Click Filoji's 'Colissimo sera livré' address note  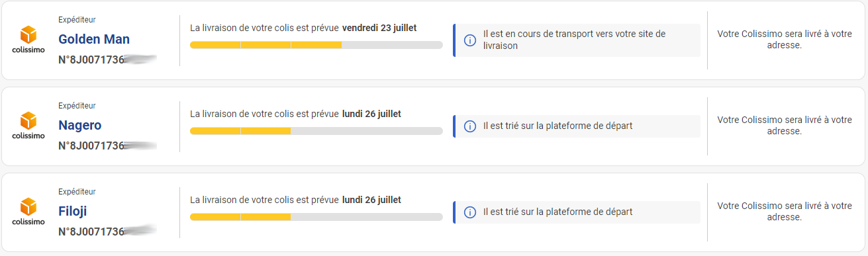pos(785,212)
